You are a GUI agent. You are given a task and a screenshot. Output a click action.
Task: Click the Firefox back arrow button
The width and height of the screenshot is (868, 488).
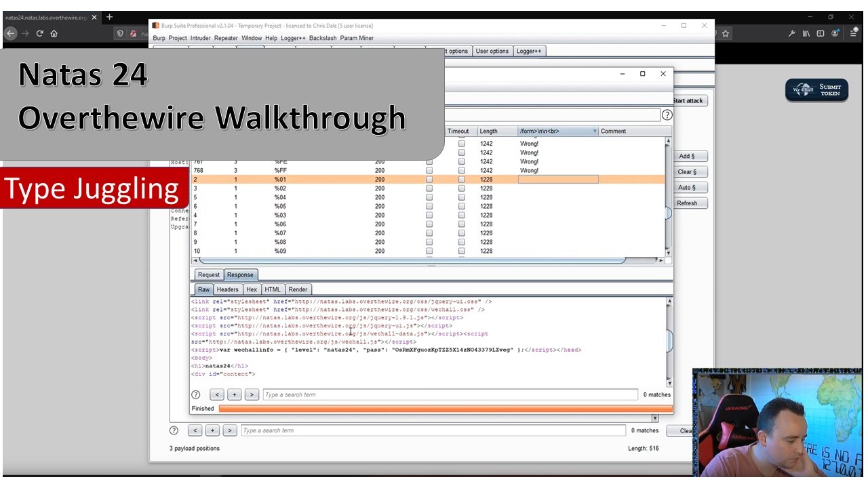click(11, 33)
